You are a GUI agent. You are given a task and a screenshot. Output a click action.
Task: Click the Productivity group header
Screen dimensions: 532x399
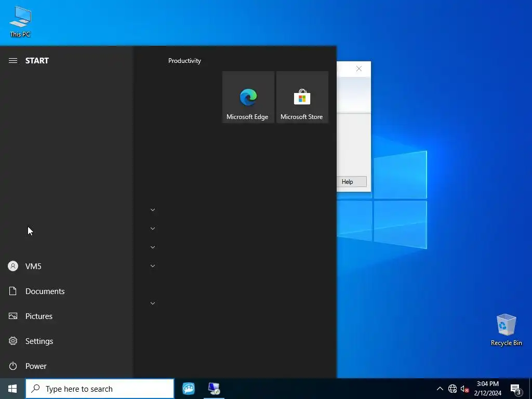184,61
